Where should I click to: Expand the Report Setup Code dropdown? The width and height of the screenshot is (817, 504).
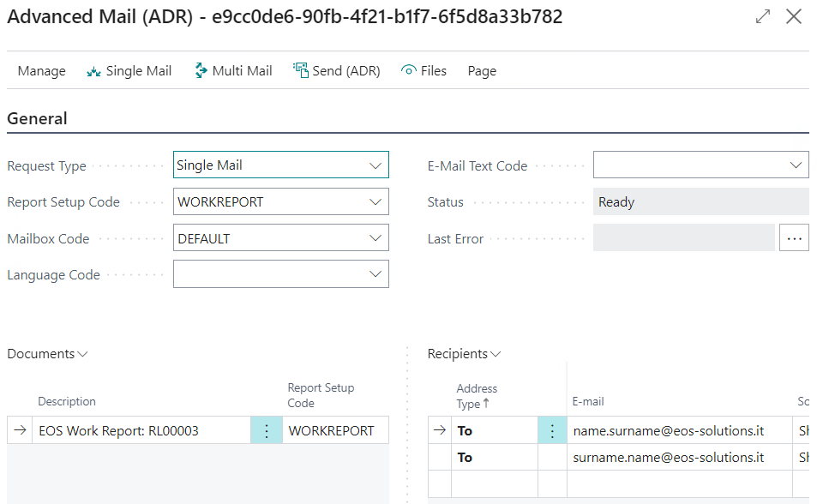coord(375,202)
